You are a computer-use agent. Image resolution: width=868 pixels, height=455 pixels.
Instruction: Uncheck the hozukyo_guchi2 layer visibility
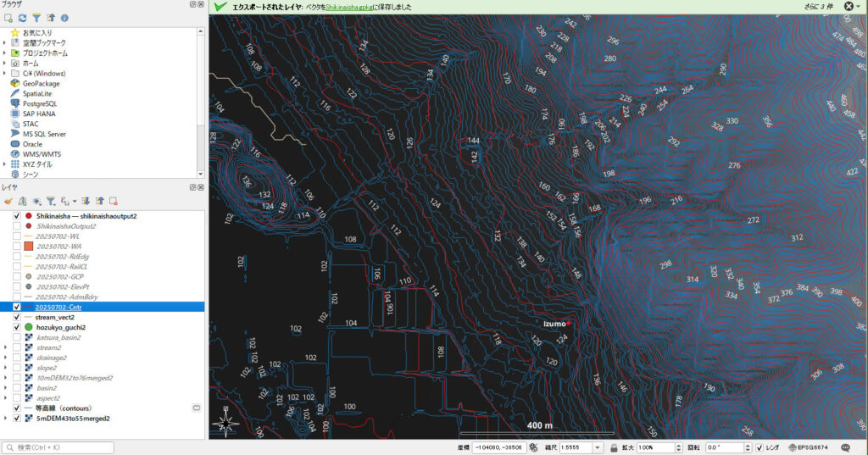pos(17,327)
